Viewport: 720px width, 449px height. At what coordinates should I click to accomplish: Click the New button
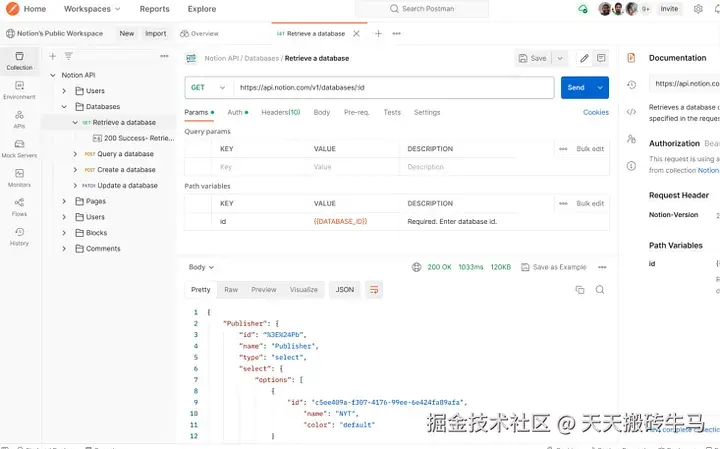click(127, 34)
